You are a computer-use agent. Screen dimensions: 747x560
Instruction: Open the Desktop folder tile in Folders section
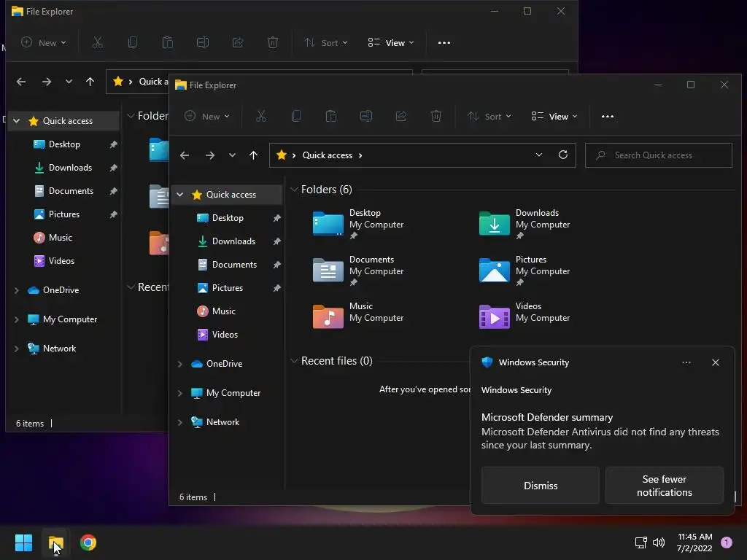359,223
